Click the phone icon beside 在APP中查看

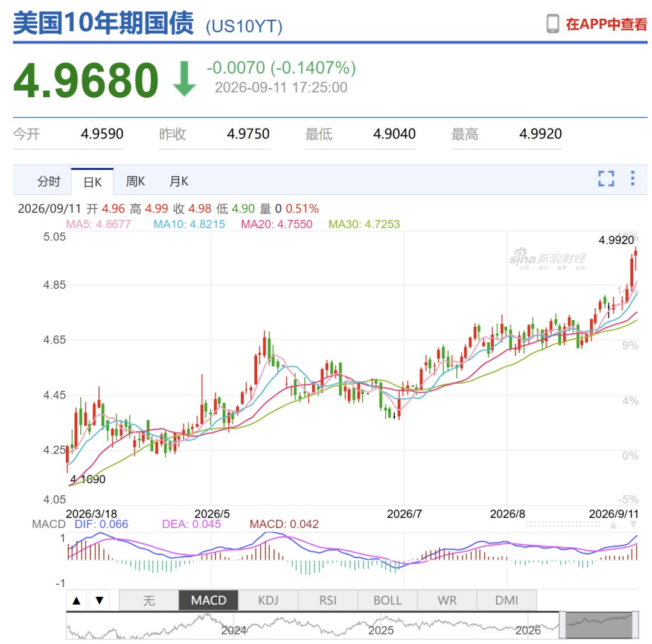coord(552,24)
